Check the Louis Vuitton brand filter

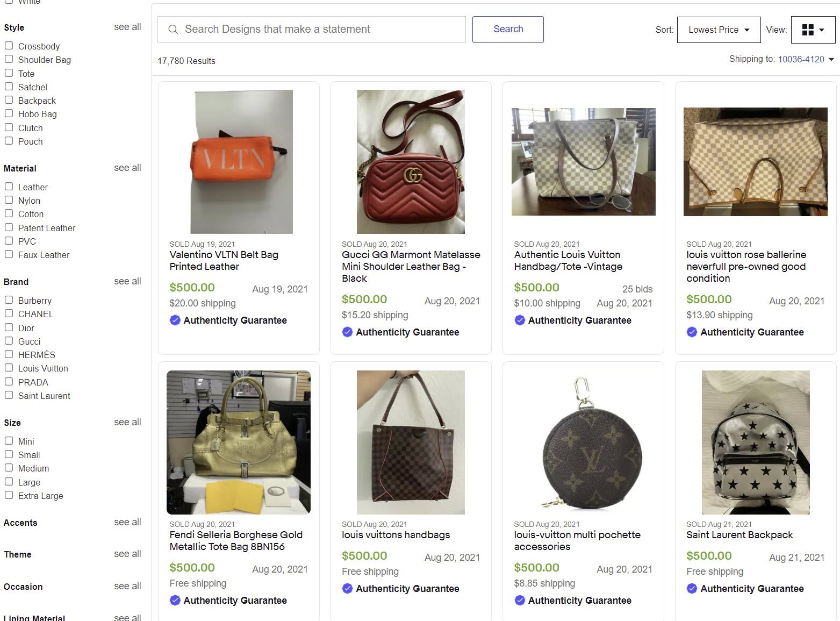point(9,368)
